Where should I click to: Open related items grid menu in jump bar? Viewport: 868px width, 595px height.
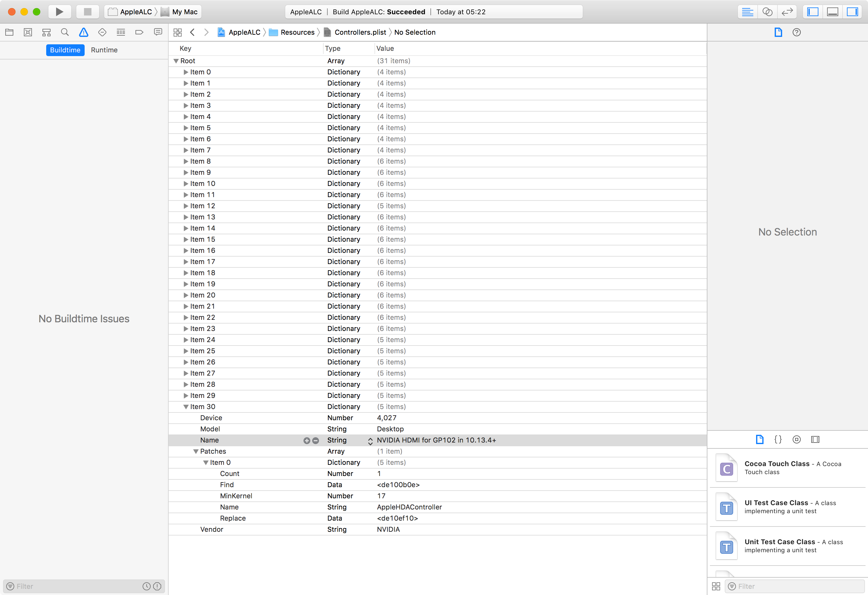point(178,33)
